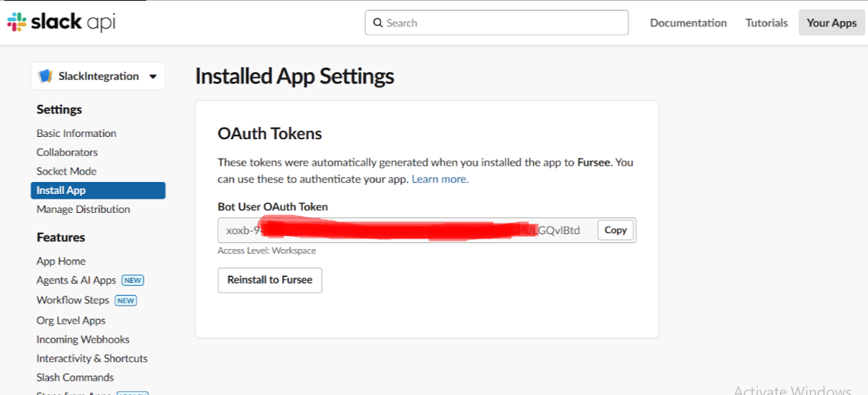Click the NEW badge beside Workflow Steps
Viewport: 868px width, 395px height.
(x=126, y=301)
